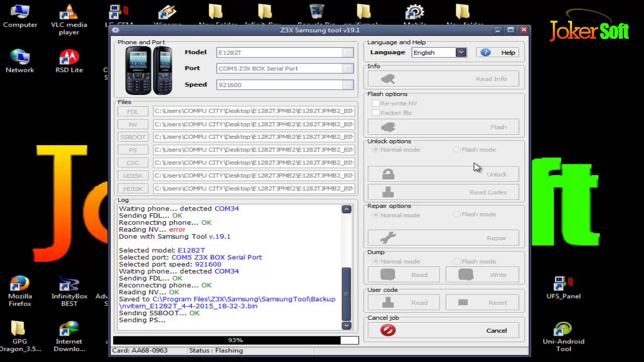Click 'Sending SSBOOT... OK' log line
Image resolution: width=644 pixels, height=362 pixels.
[x=159, y=313]
